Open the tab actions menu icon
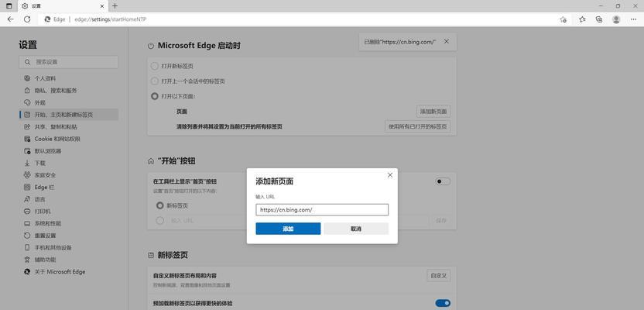 tap(9, 6)
